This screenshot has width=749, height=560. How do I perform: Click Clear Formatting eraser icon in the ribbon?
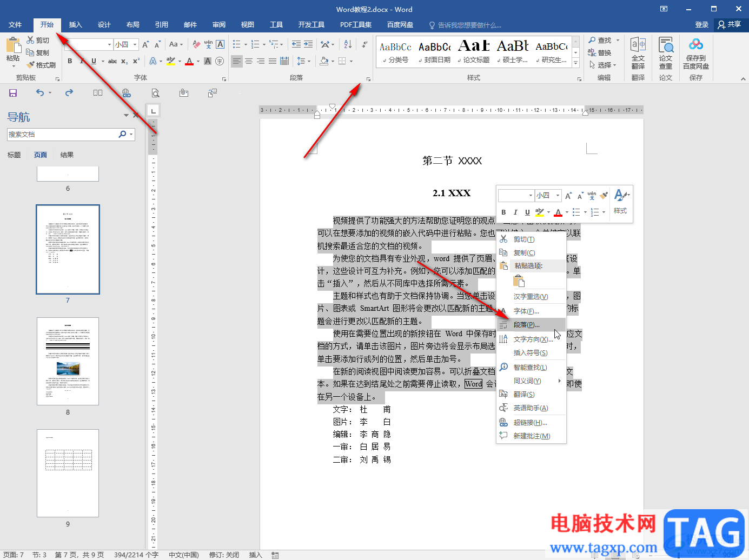coord(196,44)
